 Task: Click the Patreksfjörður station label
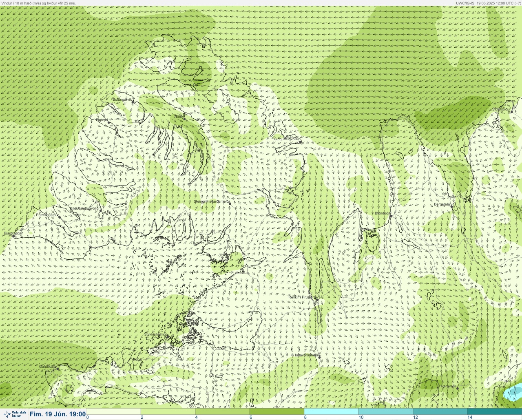(48, 214)
